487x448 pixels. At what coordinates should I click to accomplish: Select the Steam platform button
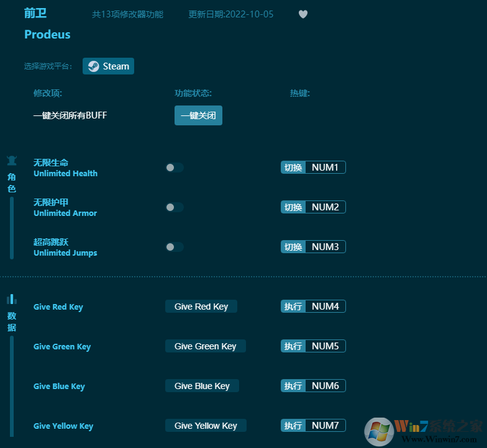(x=108, y=66)
